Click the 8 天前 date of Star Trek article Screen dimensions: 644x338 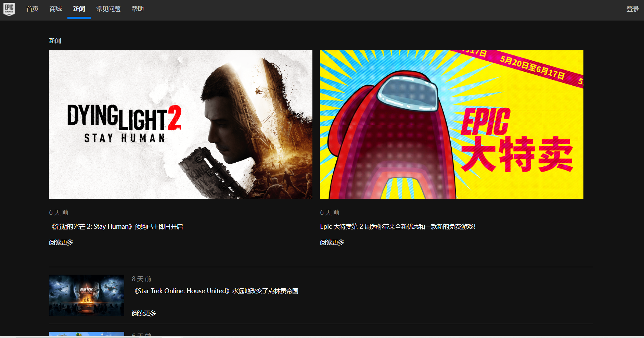tap(142, 279)
